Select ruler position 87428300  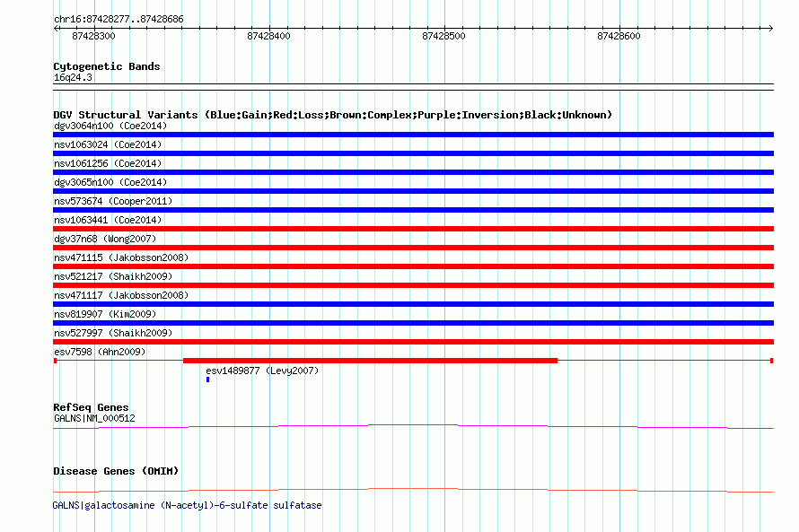click(x=93, y=36)
